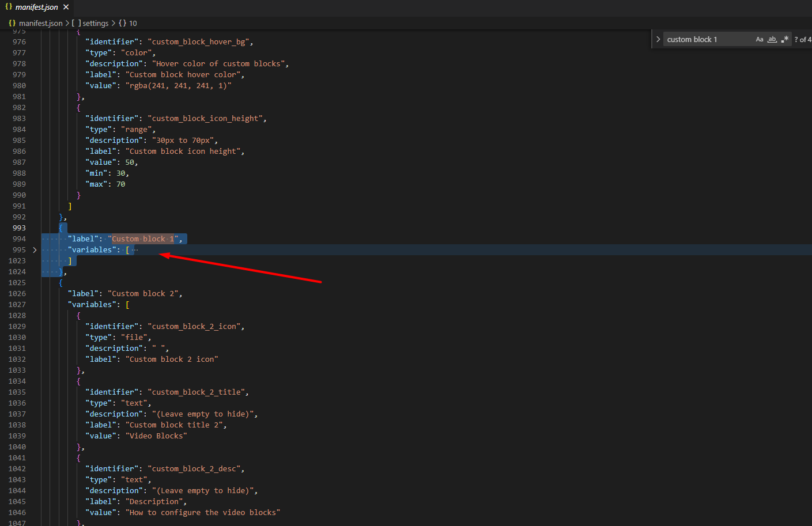Toggle Match Whole Word in find widget
This screenshot has width=812, height=526.
pyautogui.click(x=772, y=39)
